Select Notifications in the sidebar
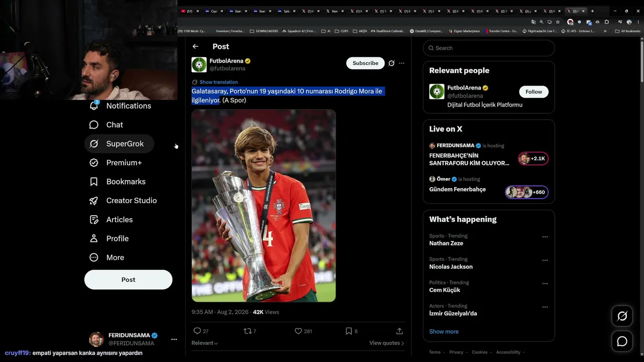Viewport: 644px width, 362px height. coord(120,106)
